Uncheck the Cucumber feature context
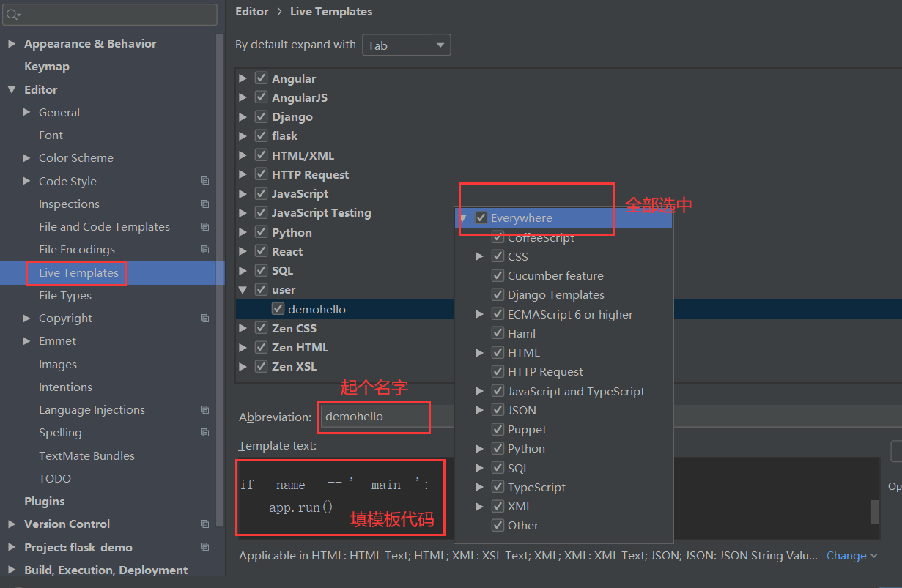This screenshot has width=902, height=588. pyautogui.click(x=498, y=275)
